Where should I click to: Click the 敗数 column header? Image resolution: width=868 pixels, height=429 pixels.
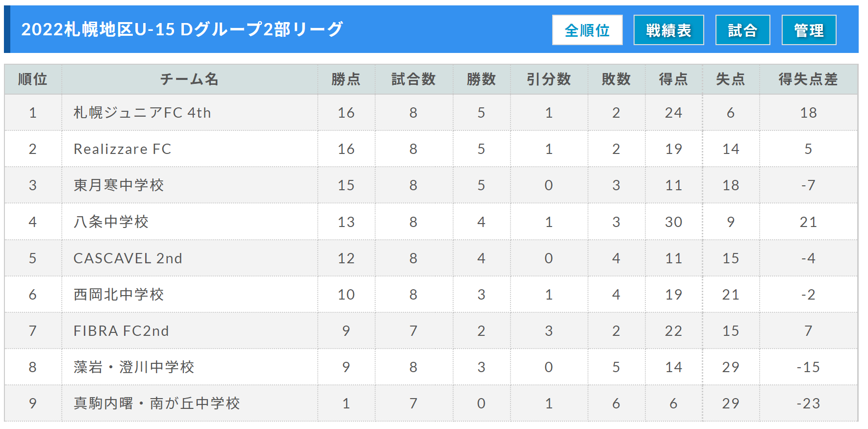pyautogui.click(x=616, y=79)
